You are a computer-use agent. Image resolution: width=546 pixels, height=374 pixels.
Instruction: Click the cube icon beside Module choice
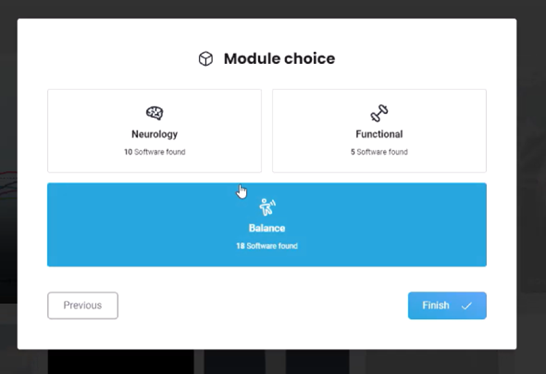click(206, 59)
